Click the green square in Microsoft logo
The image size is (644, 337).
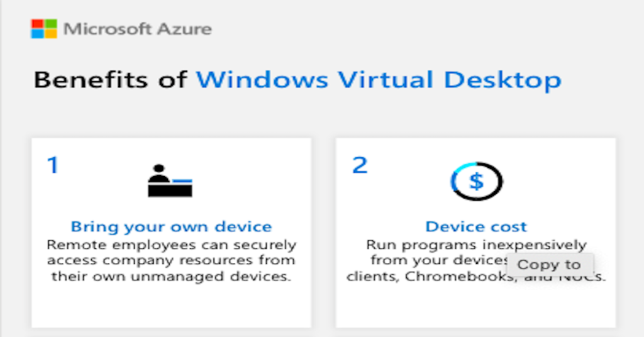[x=51, y=23]
